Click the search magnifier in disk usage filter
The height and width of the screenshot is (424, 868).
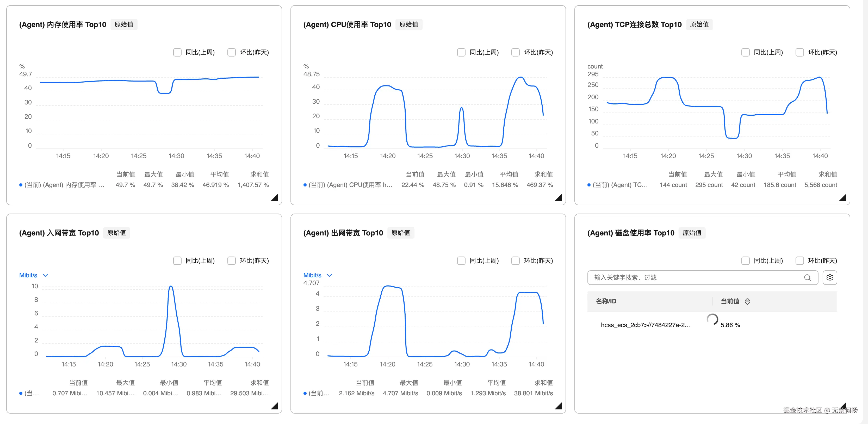click(x=807, y=278)
